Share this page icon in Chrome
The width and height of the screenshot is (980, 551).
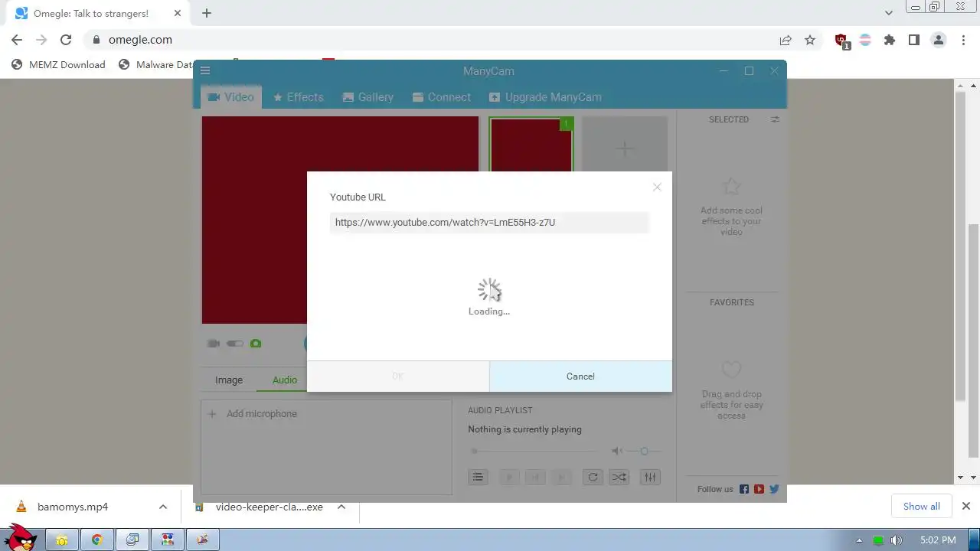[x=786, y=40]
